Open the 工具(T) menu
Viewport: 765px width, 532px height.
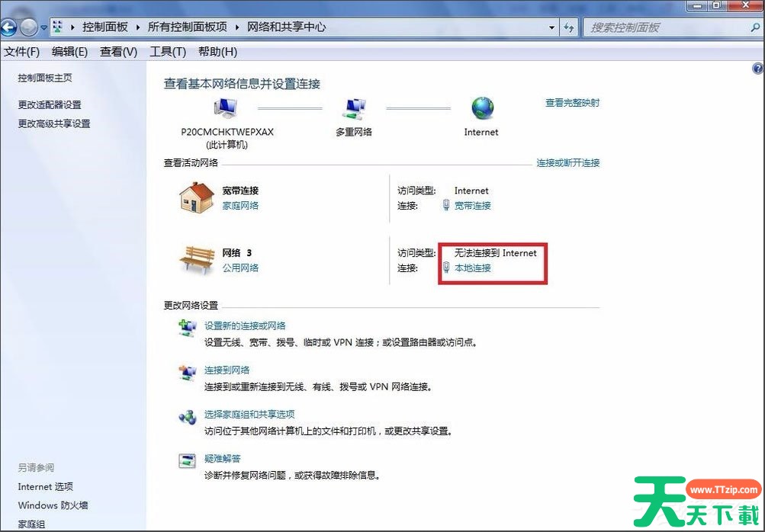click(168, 52)
